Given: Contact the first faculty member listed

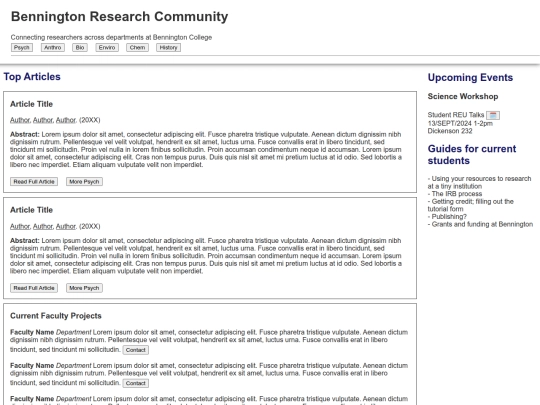Looking at the screenshot, I should click(x=136, y=350).
